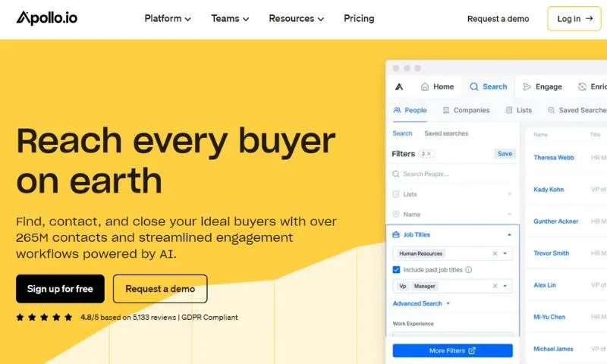Open contact Alex Lin

545,285
